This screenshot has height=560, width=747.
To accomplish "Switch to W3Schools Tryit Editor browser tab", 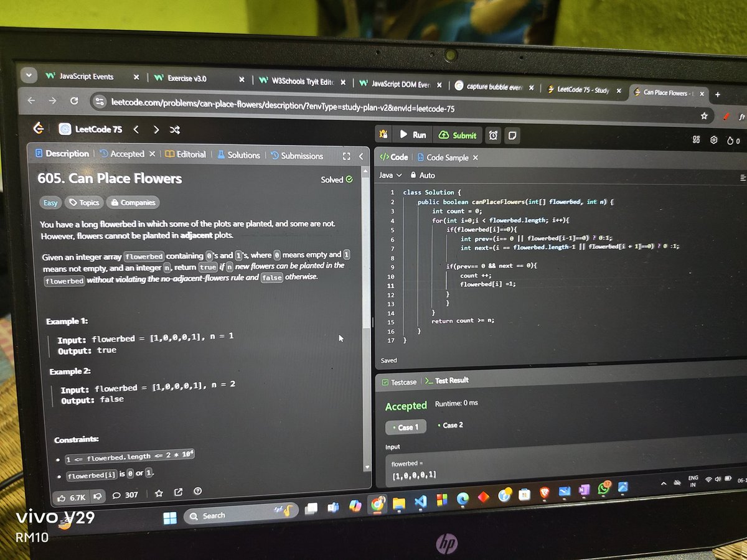I will 296,82.
